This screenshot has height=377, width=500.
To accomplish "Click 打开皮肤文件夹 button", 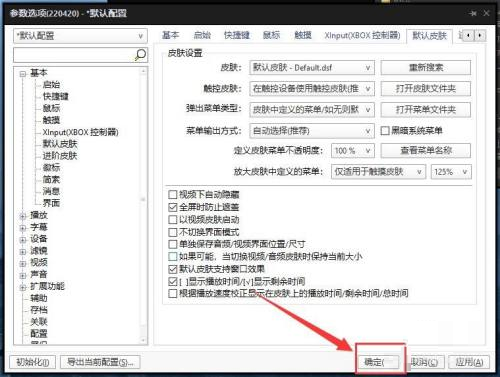I will click(426, 89).
